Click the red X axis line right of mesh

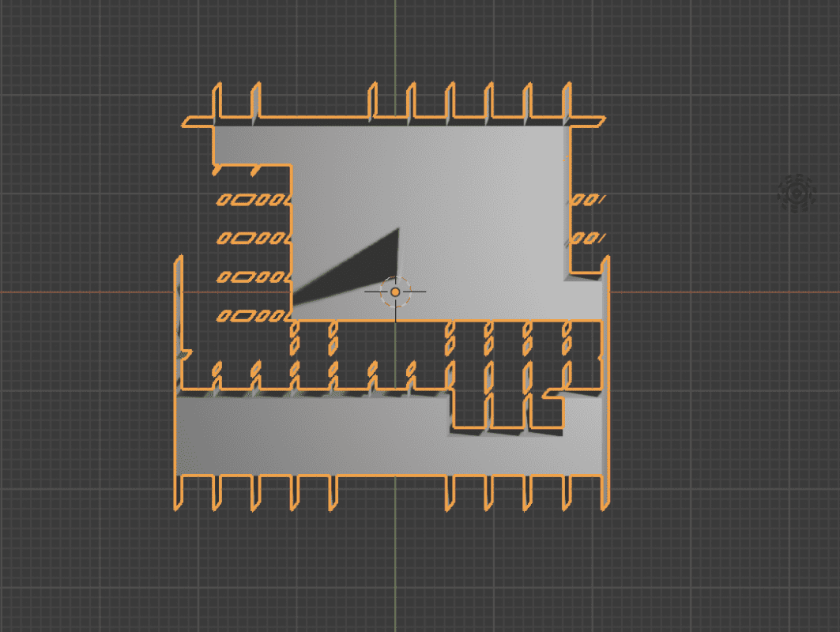point(711,292)
